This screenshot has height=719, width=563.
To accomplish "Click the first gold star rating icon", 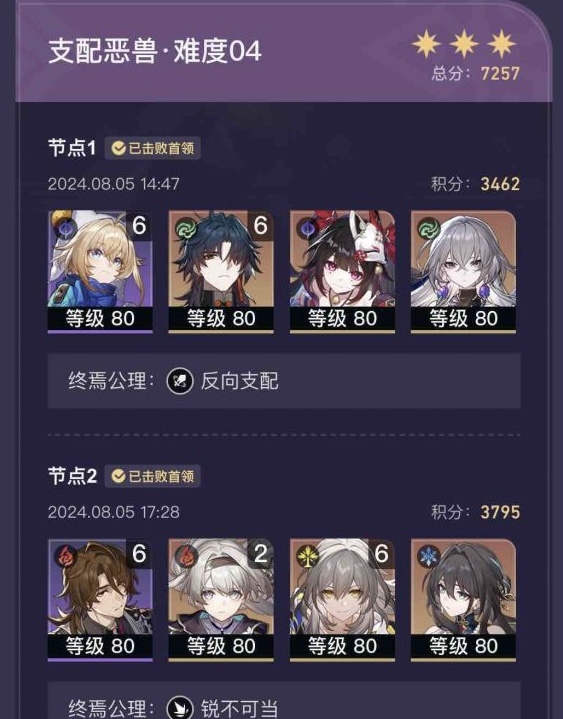I will point(426,44).
